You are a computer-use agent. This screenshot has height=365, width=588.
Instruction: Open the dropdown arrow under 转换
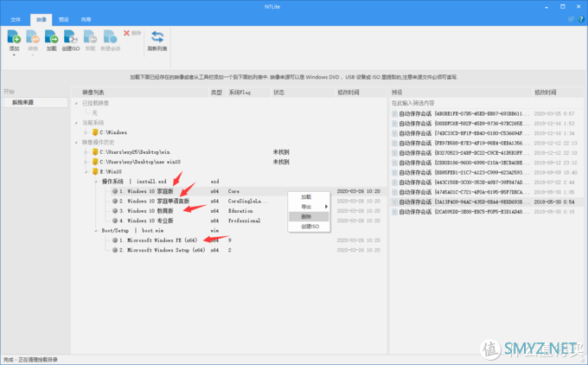33,55
